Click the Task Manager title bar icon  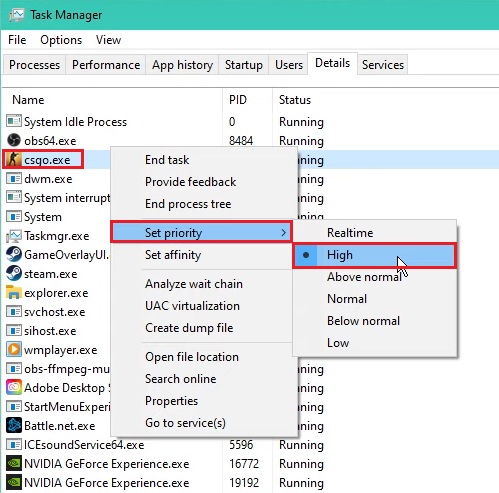click(x=16, y=15)
